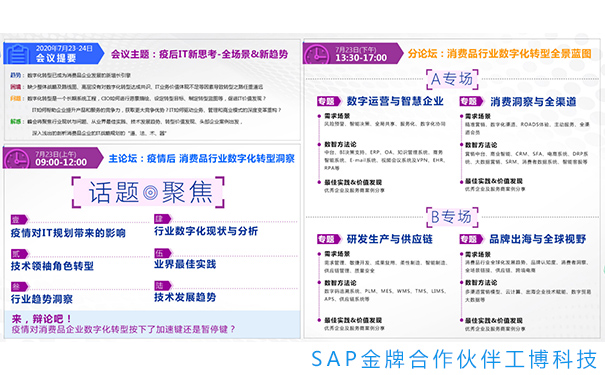Viewport: 605px width, 375px height.
Task: Select topic 行业趋势洞察
Action: pos(42,299)
